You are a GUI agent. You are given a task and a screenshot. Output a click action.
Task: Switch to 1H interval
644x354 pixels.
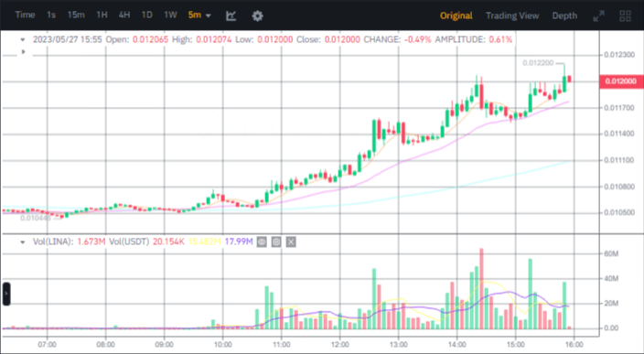102,15
